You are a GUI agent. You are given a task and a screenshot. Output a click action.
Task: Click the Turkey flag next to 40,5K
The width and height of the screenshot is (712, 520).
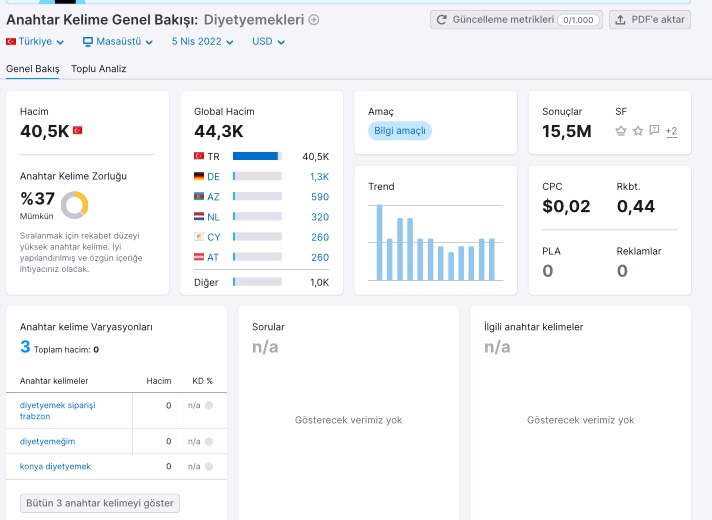78,130
